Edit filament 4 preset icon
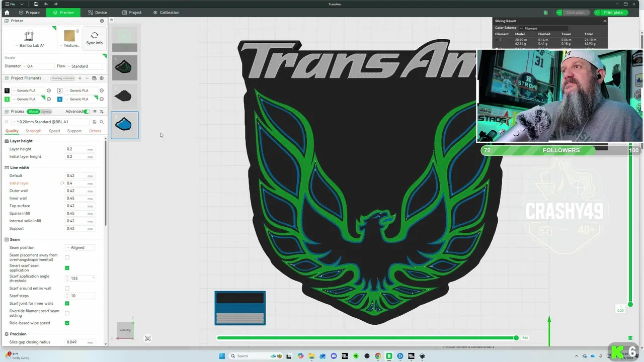The image size is (644, 362). pyautogui.click(x=102, y=99)
